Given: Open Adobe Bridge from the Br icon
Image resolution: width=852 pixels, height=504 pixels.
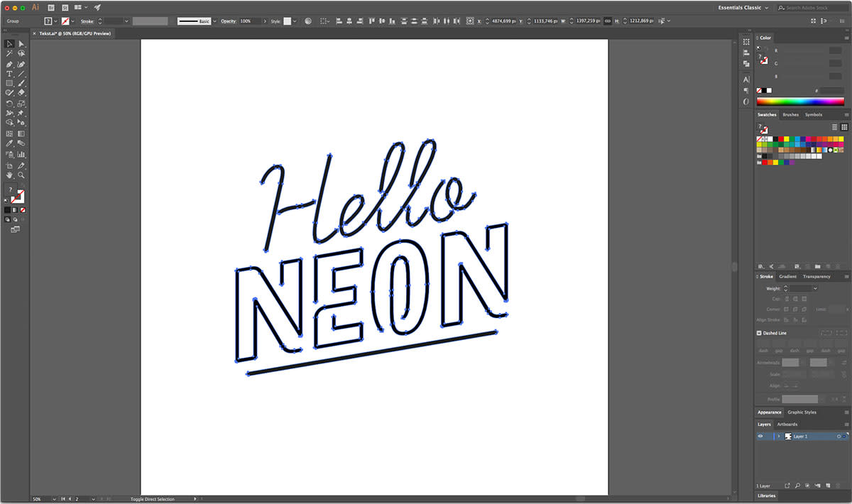Looking at the screenshot, I should [50, 7].
